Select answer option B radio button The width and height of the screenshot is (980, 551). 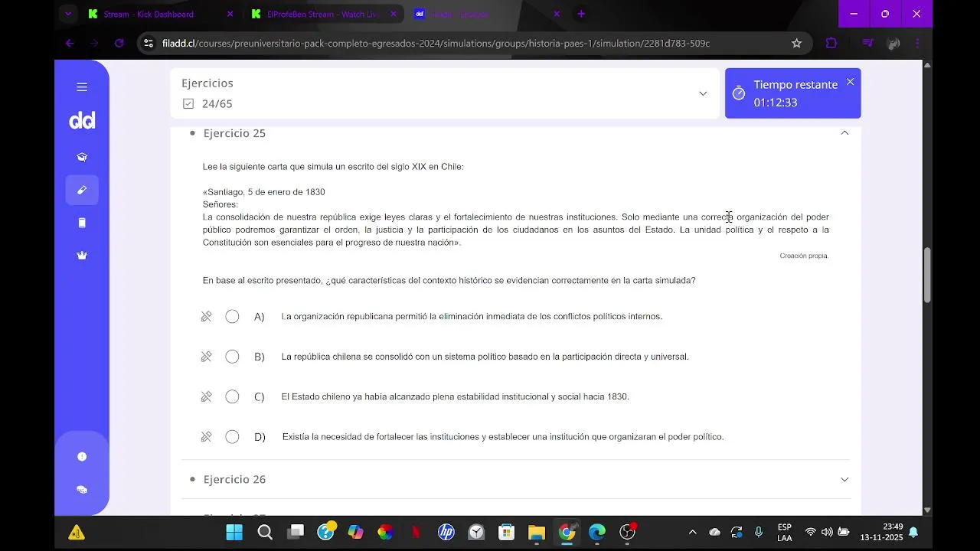233,357
